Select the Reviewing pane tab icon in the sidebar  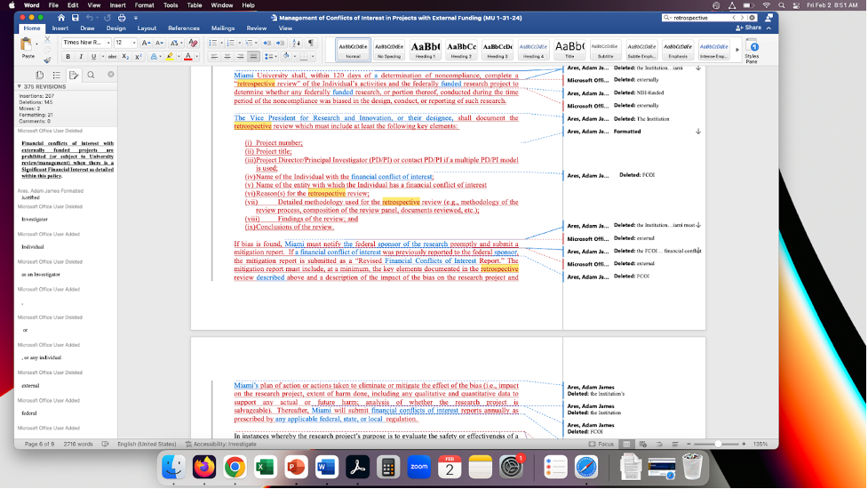[x=73, y=75]
